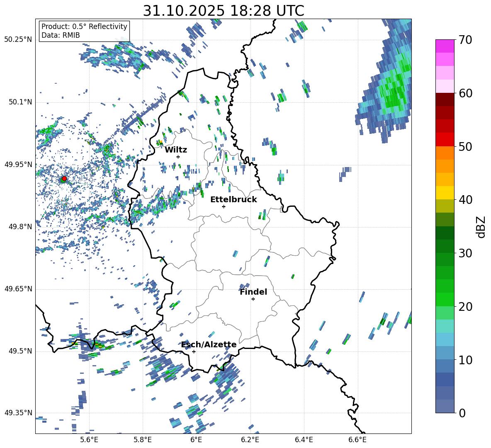
Task: Click the Findel station cross marker
Action: pos(253,299)
